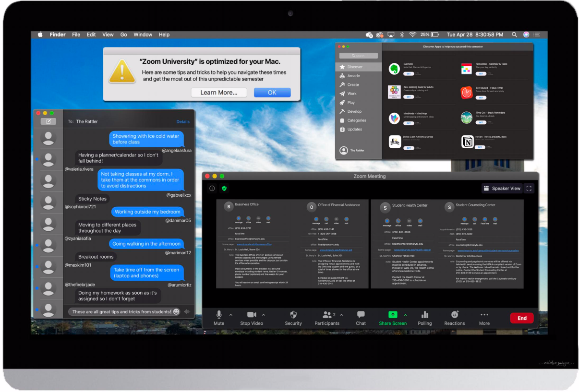Screen dimensions: 579x392
Task: Click the compose new message icon
Action: click(x=48, y=121)
